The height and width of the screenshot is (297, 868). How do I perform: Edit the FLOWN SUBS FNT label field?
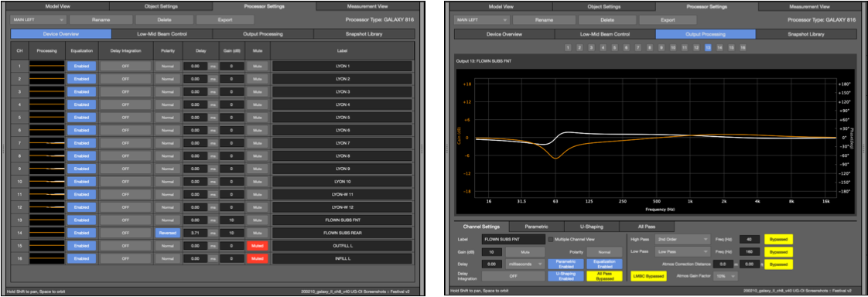(x=512, y=240)
